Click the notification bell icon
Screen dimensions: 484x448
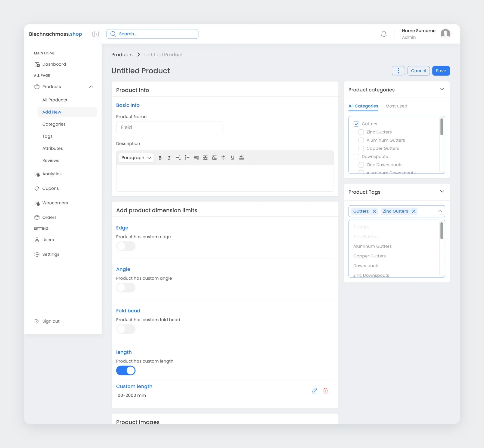pos(384,34)
